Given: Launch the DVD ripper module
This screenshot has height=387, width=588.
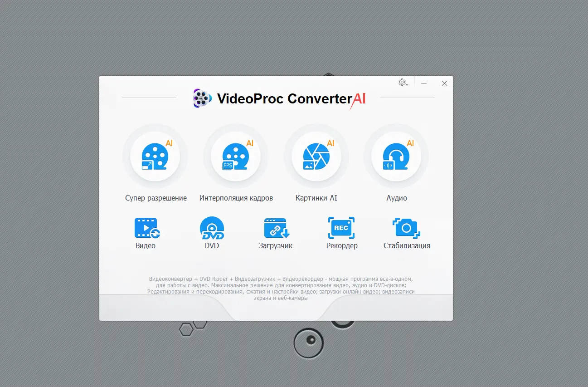Looking at the screenshot, I should [x=212, y=233].
